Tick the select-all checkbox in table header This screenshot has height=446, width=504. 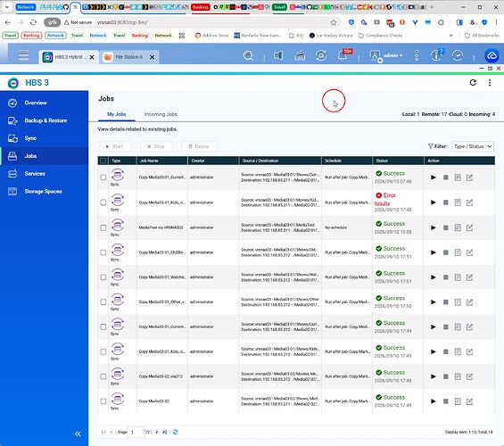tap(103, 161)
